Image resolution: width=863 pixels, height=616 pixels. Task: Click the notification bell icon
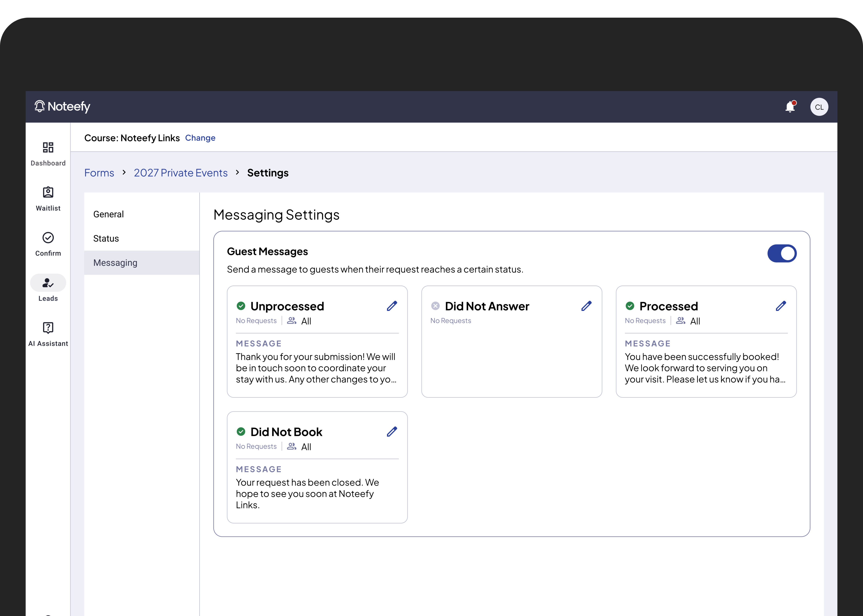[x=790, y=107]
